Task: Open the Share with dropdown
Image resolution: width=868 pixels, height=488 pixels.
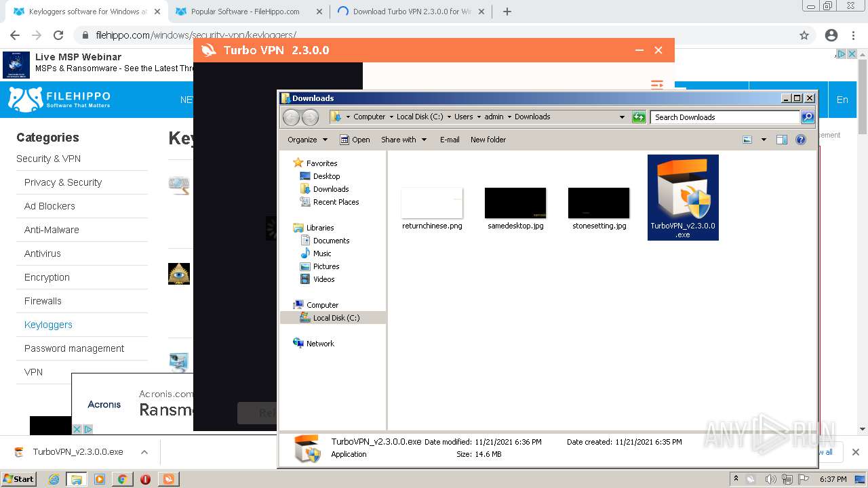Action: click(x=403, y=140)
